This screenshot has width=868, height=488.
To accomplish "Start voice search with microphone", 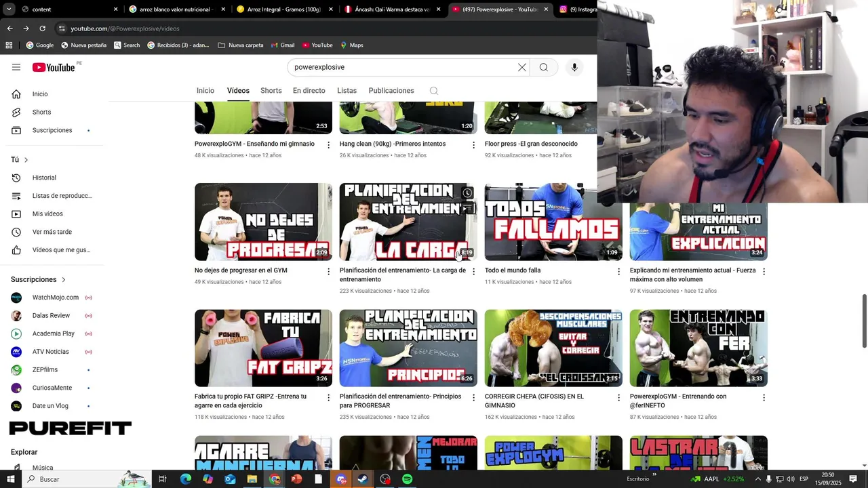I will point(574,67).
